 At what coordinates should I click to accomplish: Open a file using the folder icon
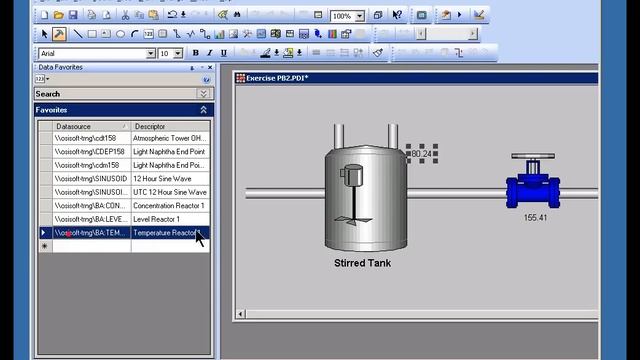[58, 16]
